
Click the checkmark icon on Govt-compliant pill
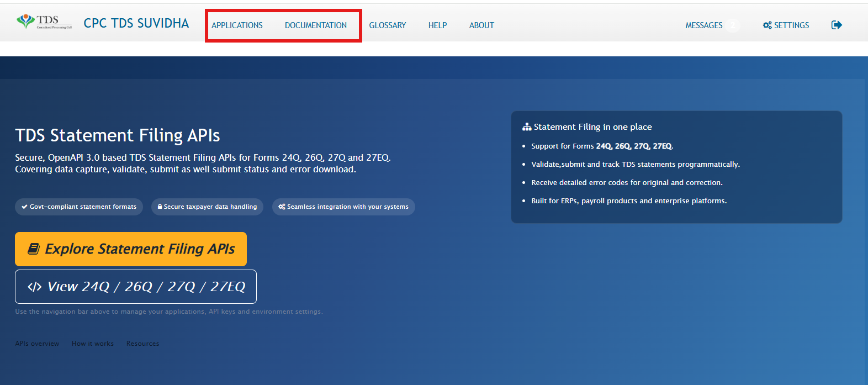coord(24,207)
